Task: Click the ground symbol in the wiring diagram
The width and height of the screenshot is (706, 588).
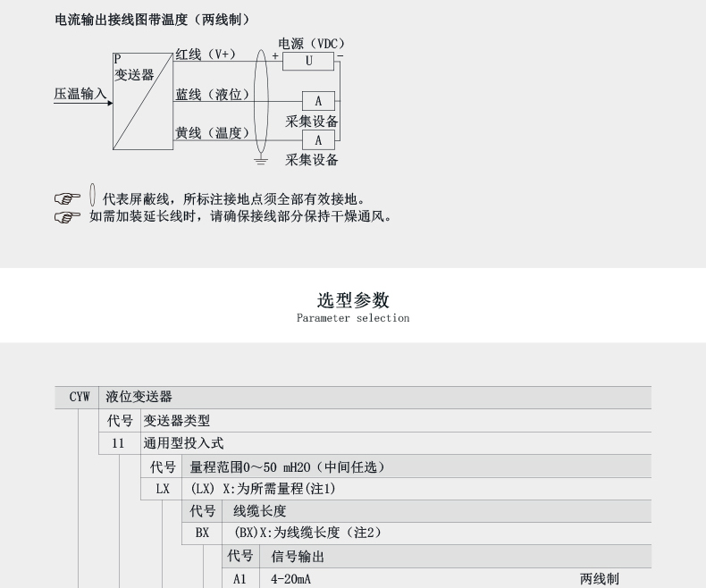Action: (x=261, y=161)
